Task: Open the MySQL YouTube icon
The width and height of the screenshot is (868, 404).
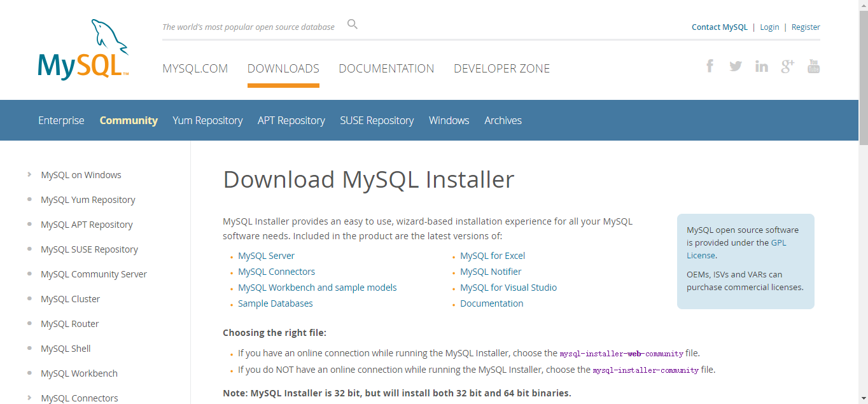Action: click(x=813, y=66)
